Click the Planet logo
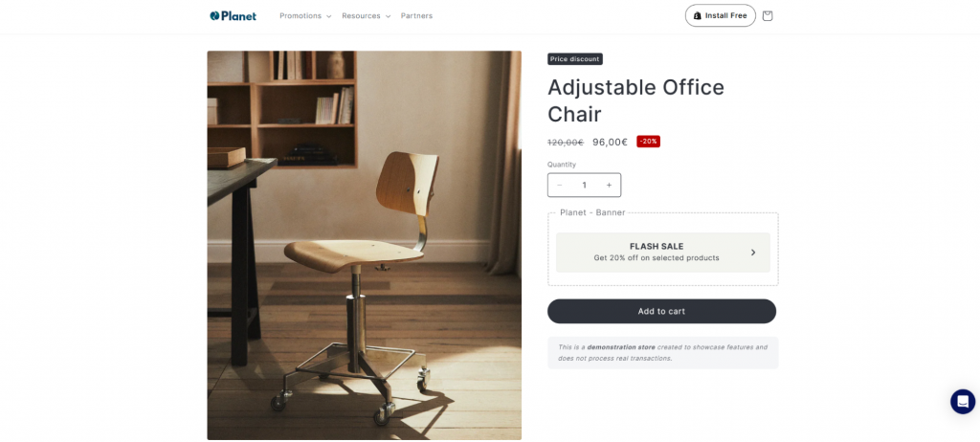The width and height of the screenshot is (980, 442). 234,15
